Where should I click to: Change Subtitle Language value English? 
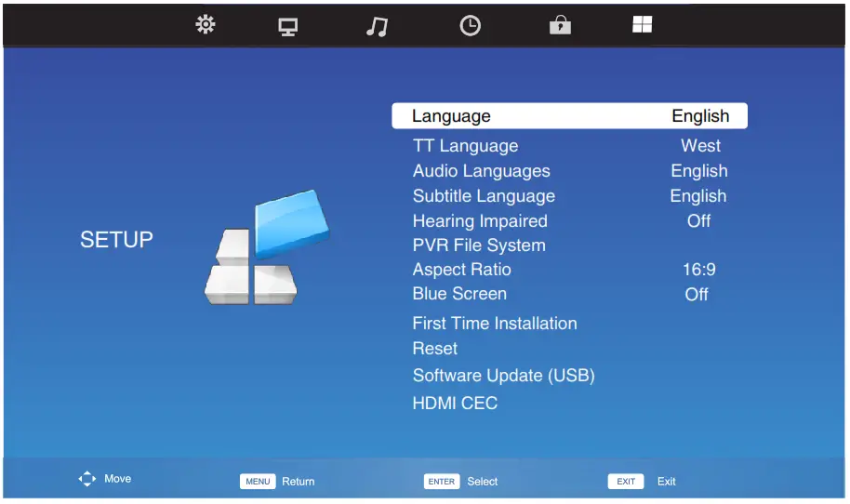[x=697, y=196]
